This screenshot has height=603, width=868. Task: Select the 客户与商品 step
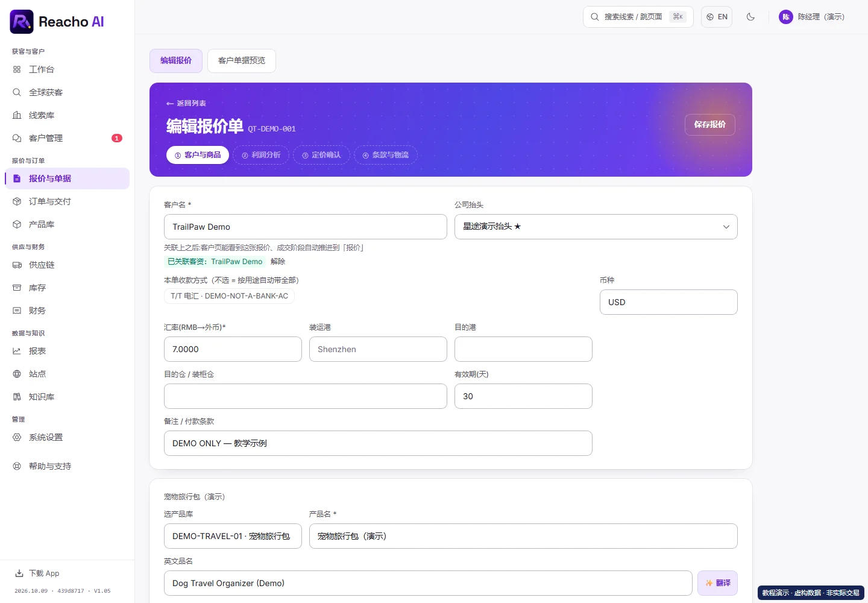click(x=198, y=155)
